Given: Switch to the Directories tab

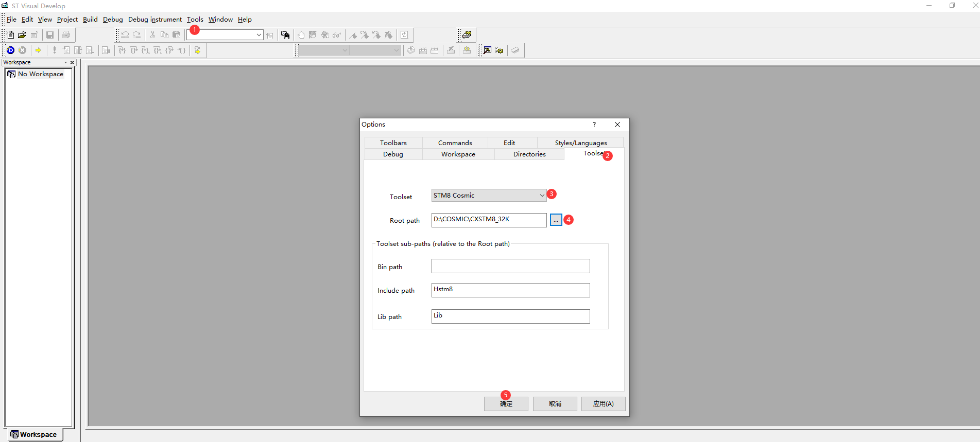Looking at the screenshot, I should (529, 154).
